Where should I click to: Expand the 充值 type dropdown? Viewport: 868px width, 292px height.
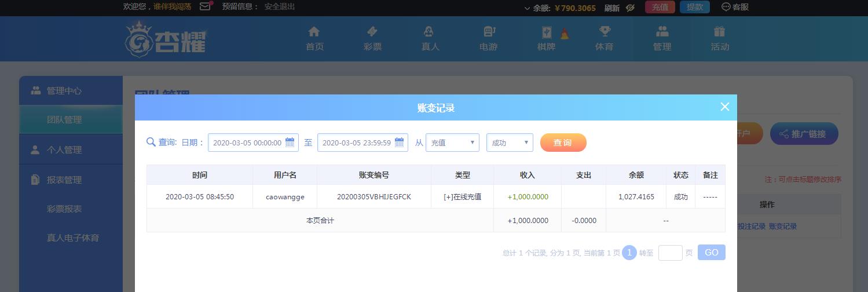[452, 143]
